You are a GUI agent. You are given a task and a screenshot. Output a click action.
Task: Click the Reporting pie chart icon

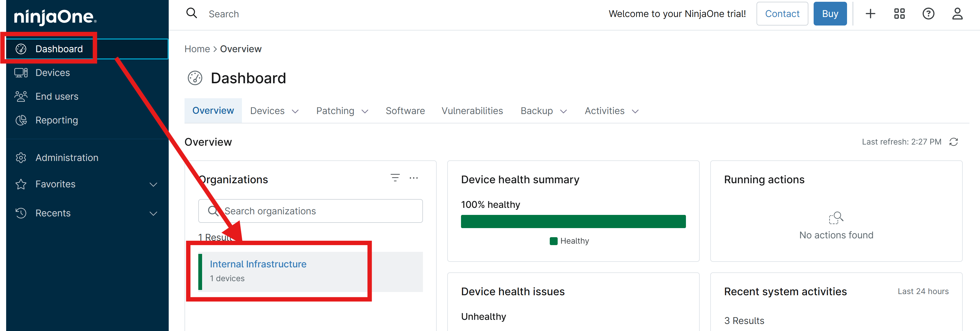[21, 120]
